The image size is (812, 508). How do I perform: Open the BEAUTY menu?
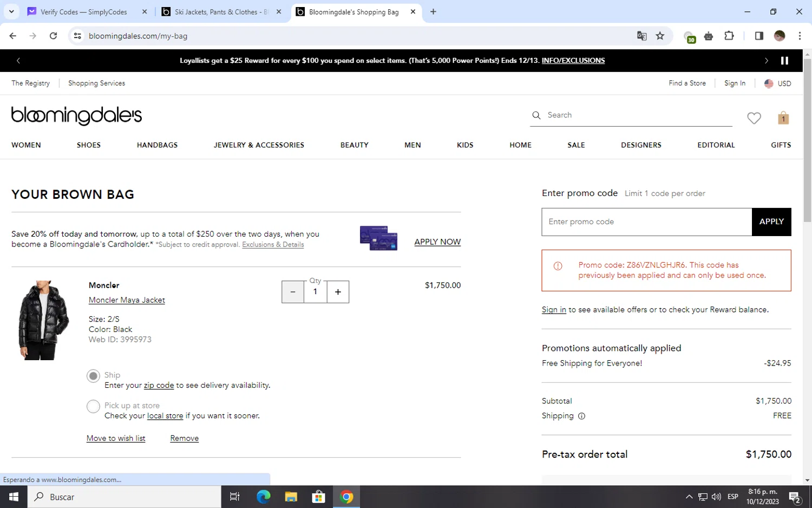[355, 145]
